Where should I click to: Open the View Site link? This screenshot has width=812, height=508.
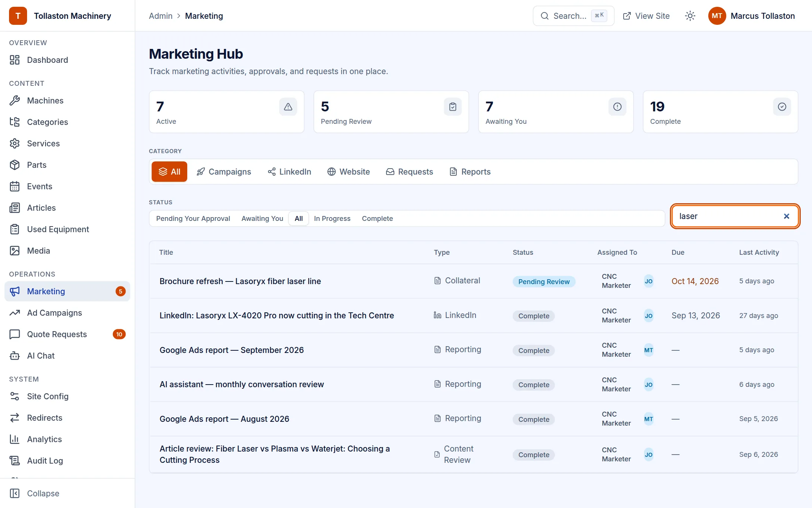[x=646, y=16]
